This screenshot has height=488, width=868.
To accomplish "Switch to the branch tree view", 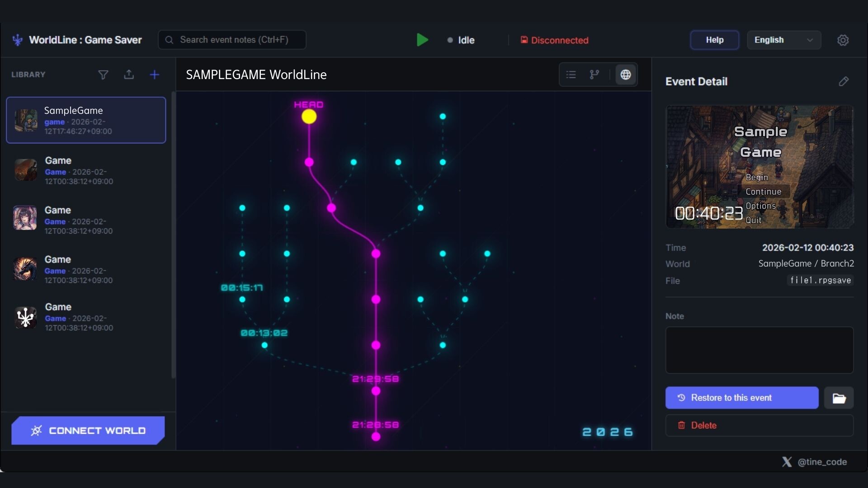I will tap(594, 75).
